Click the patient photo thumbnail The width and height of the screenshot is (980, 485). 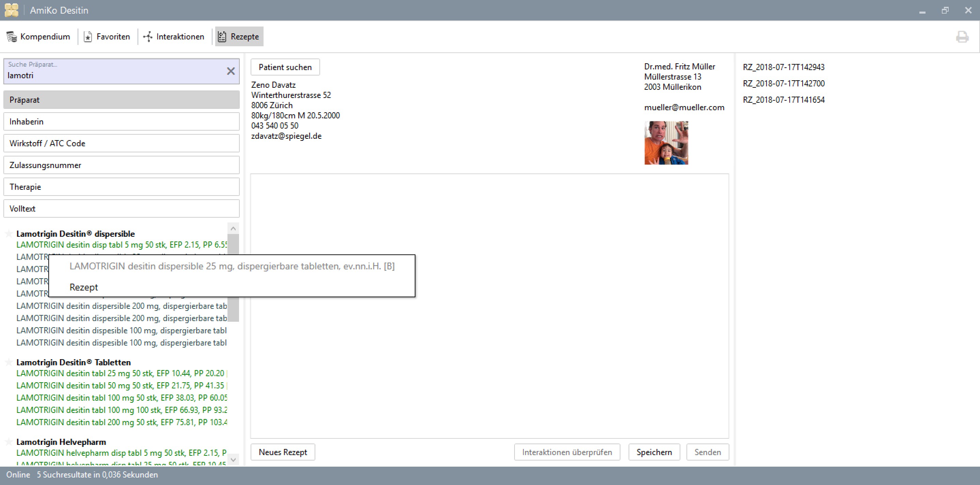(666, 143)
